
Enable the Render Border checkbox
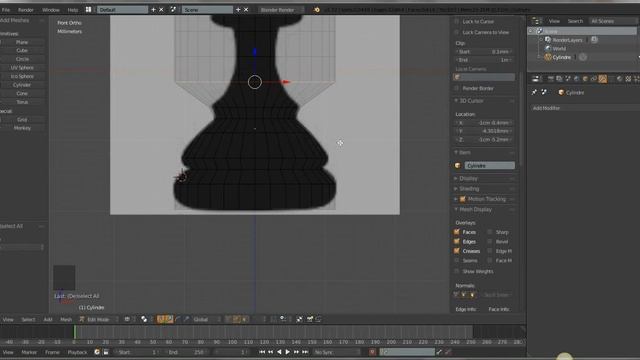(x=457, y=88)
